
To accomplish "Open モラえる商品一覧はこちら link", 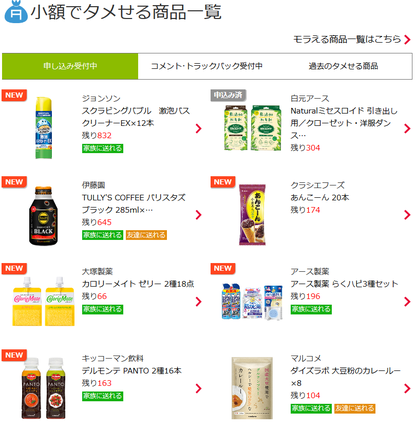I will tap(347, 39).
